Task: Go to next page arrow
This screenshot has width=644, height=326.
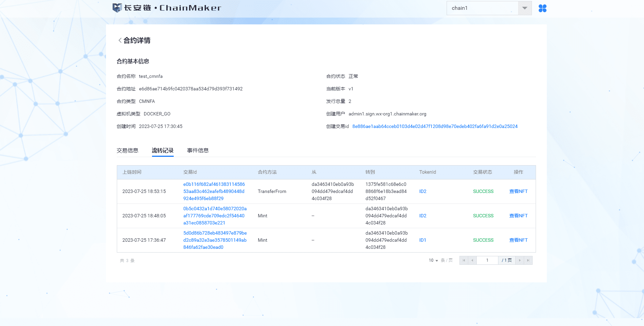Action: (x=520, y=260)
